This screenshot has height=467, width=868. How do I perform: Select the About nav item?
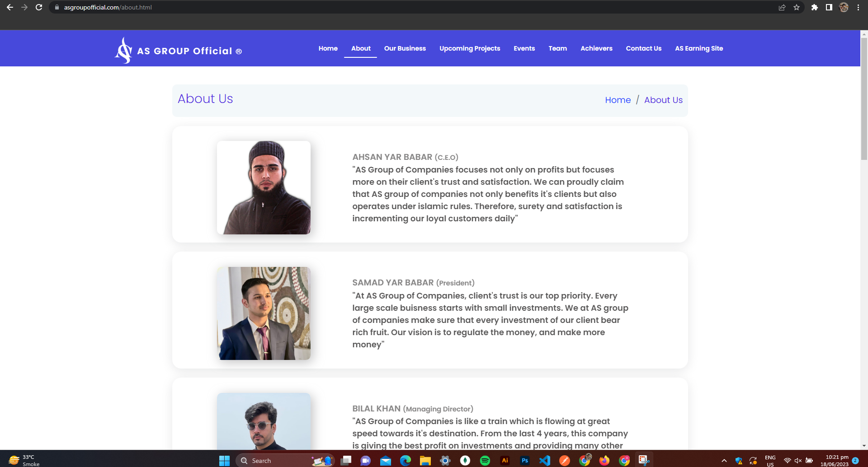pyautogui.click(x=361, y=48)
